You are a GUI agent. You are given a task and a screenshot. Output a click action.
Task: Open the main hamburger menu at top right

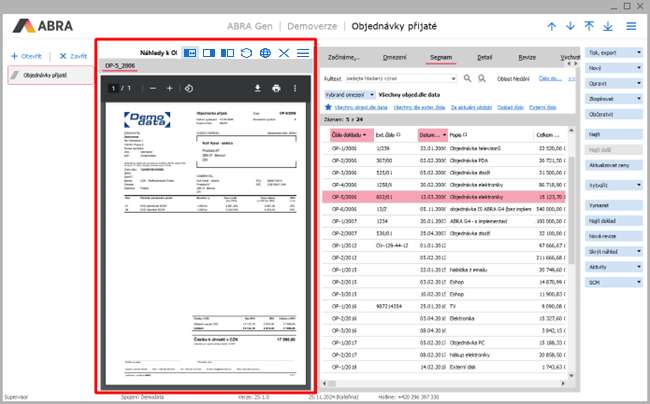click(x=631, y=26)
